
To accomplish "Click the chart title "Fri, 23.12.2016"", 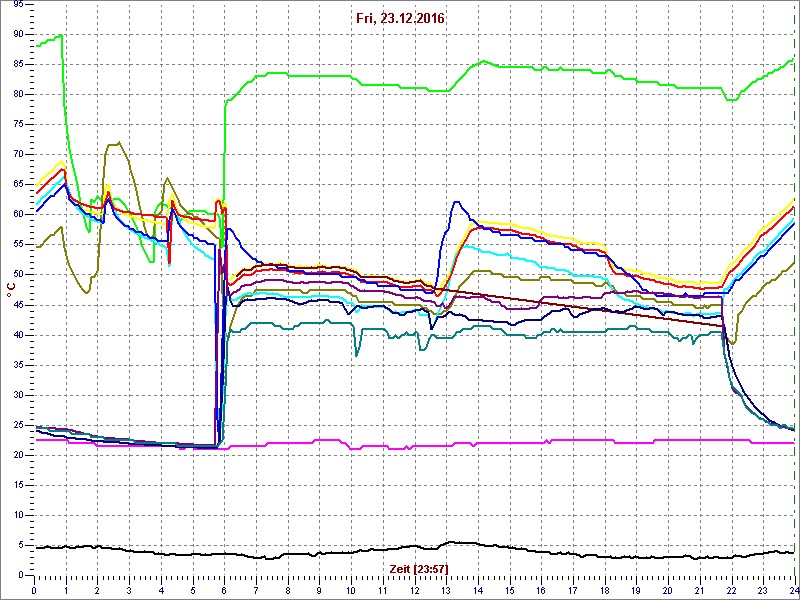I will [401, 19].
